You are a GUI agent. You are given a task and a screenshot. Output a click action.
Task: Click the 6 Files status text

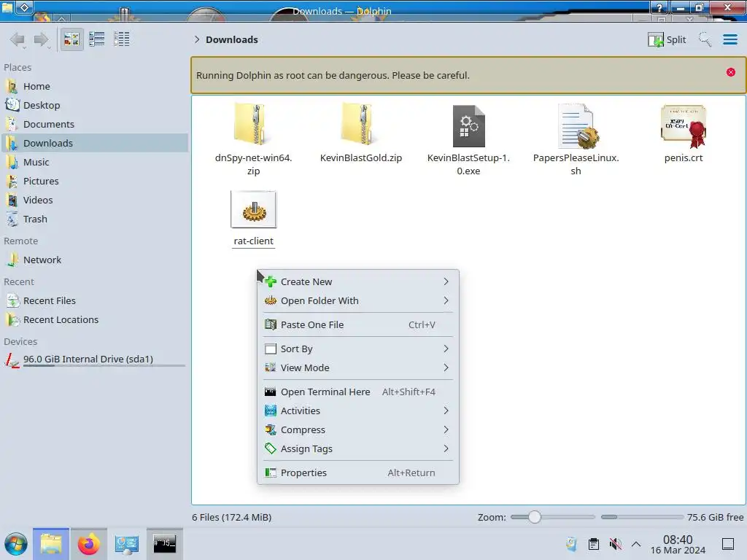point(231,517)
